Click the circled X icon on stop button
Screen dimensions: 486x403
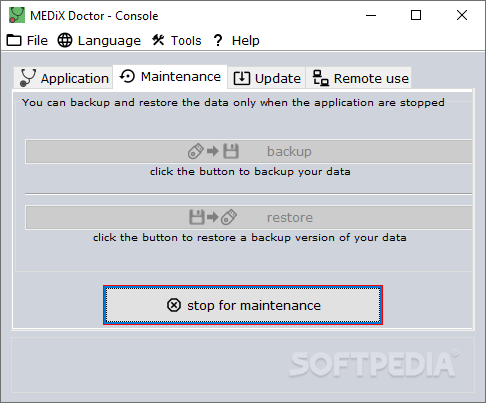click(174, 305)
